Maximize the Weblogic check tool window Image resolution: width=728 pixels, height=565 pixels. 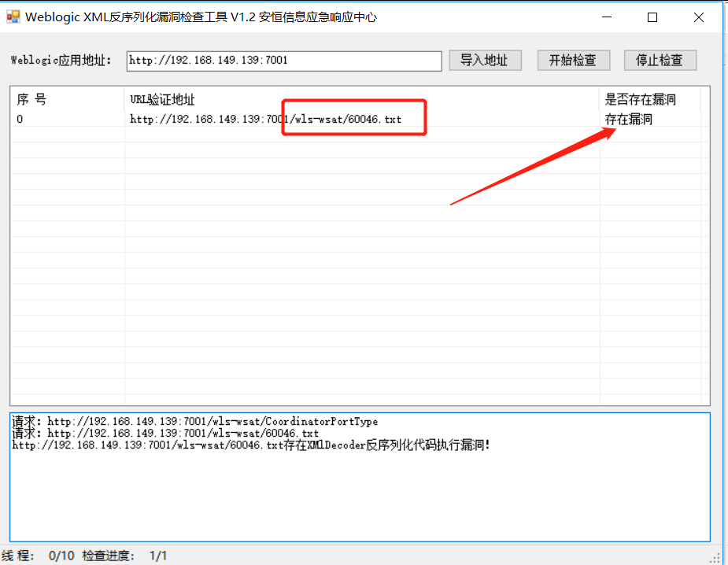pyautogui.click(x=652, y=17)
